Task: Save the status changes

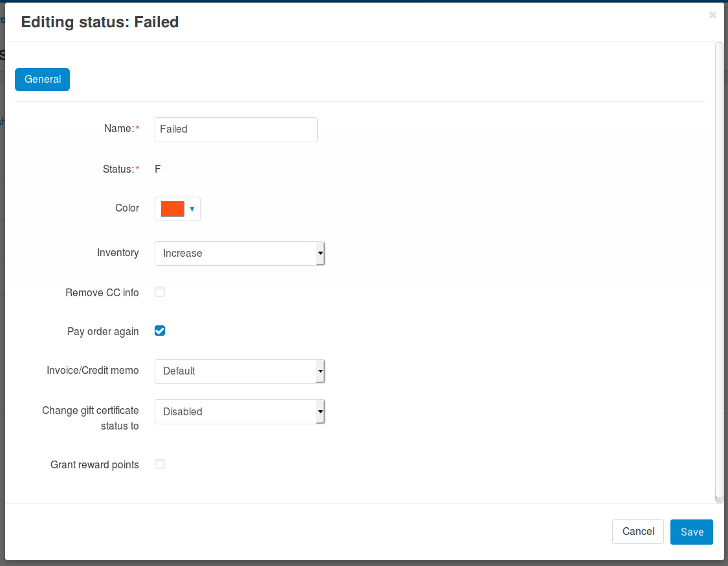Action: click(x=691, y=532)
